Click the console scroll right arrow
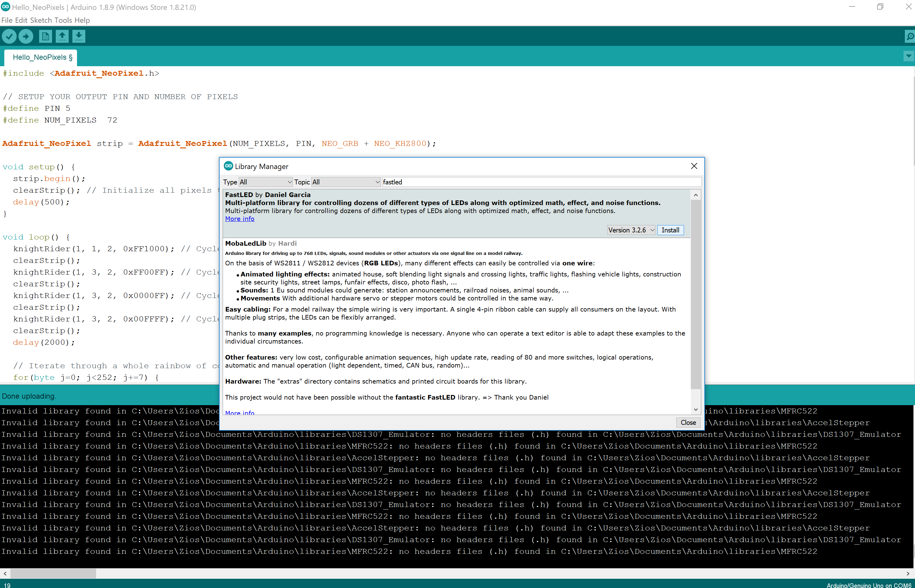Image resolution: width=915 pixels, height=588 pixels. coord(908,574)
